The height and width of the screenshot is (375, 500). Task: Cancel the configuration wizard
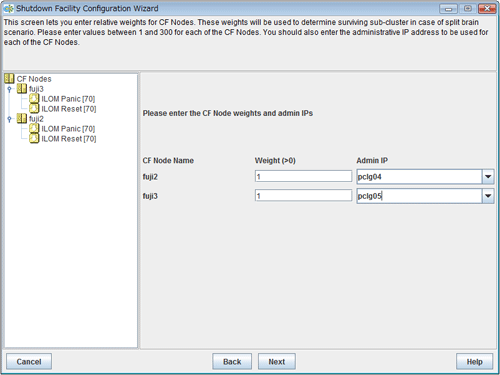pyautogui.click(x=29, y=362)
